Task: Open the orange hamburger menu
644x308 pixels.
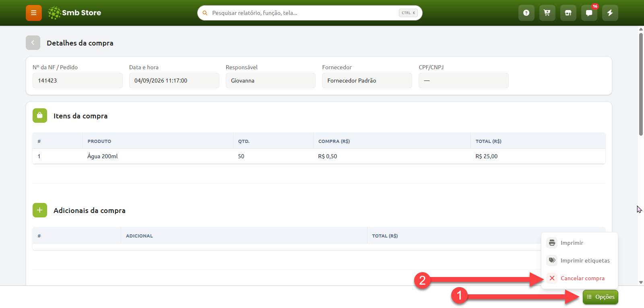Action: pyautogui.click(x=34, y=13)
